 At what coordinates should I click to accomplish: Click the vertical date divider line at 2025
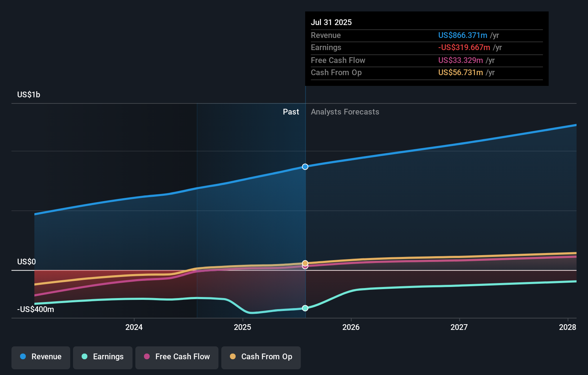pos(305,215)
